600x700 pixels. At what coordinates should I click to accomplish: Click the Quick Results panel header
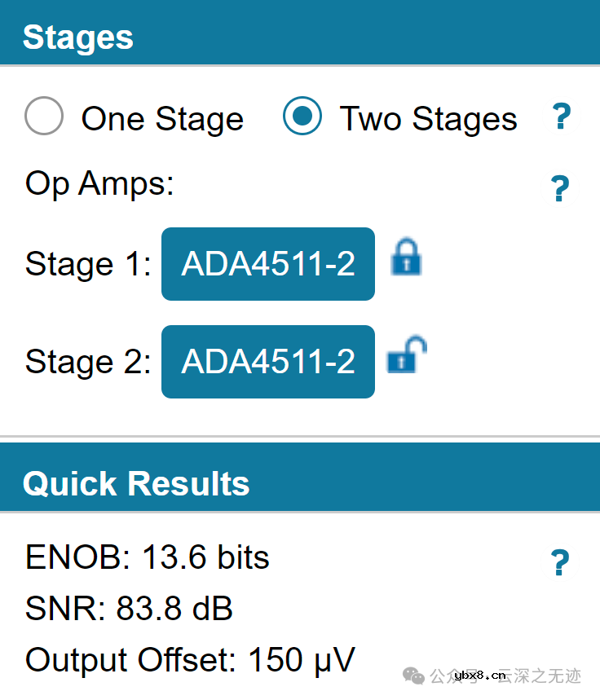136,484
